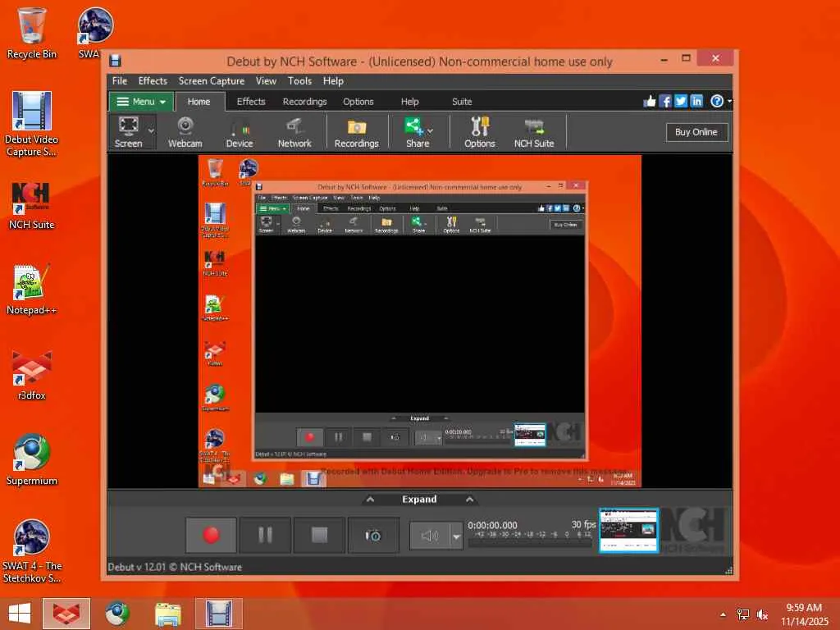Viewport: 840px width, 630px height.
Task: Click the Debut window title bar disk icon
Action: [x=115, y=61]
